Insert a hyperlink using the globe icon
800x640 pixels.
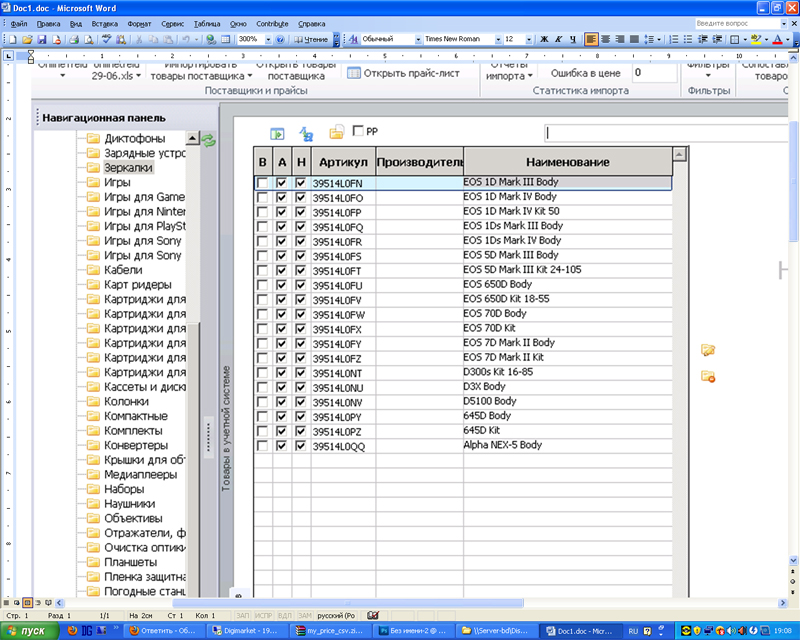211,39
